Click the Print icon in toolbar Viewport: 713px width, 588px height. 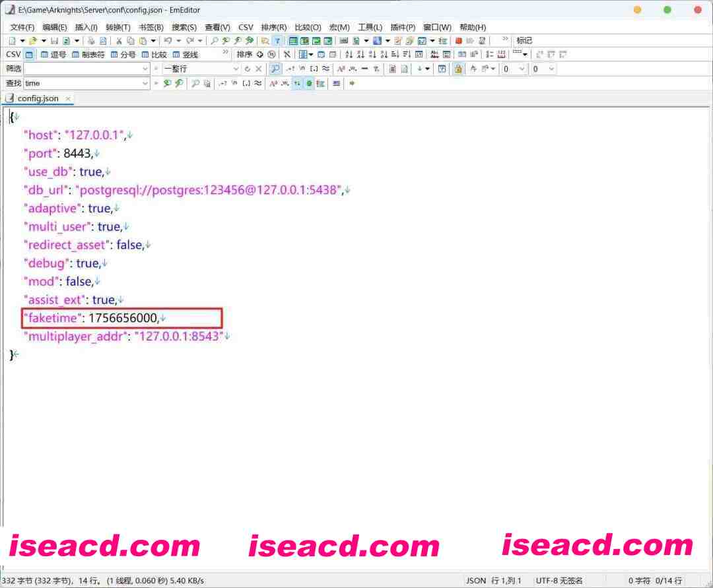[91, 41]
